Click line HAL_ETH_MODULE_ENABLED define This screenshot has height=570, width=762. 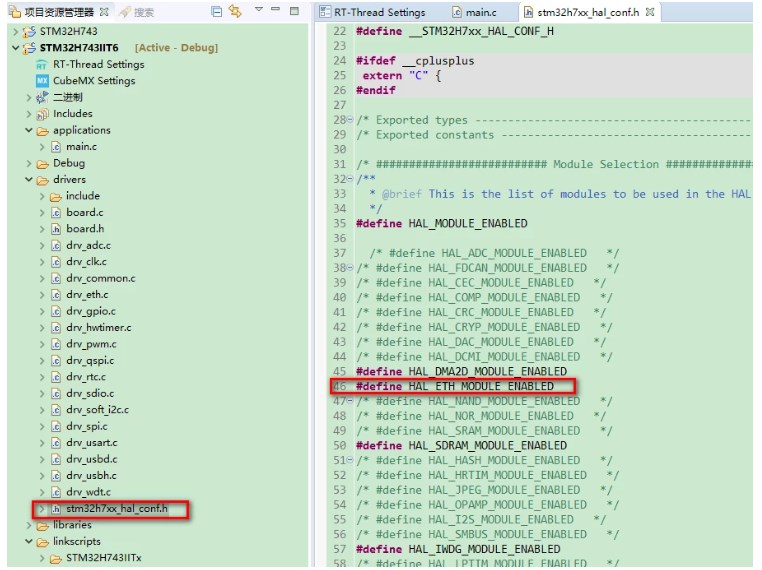(x=455, y=386)
